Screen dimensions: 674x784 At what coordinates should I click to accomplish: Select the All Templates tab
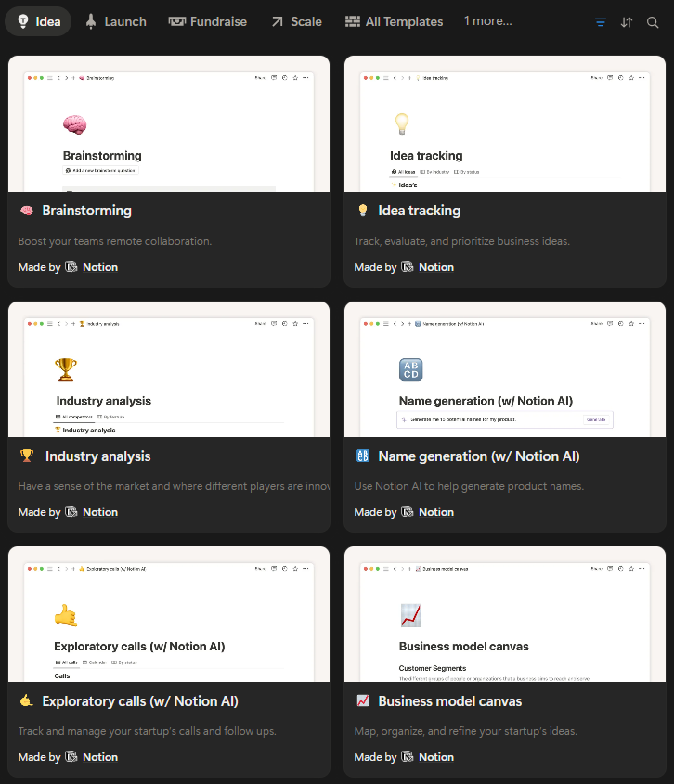click(395, 22)
